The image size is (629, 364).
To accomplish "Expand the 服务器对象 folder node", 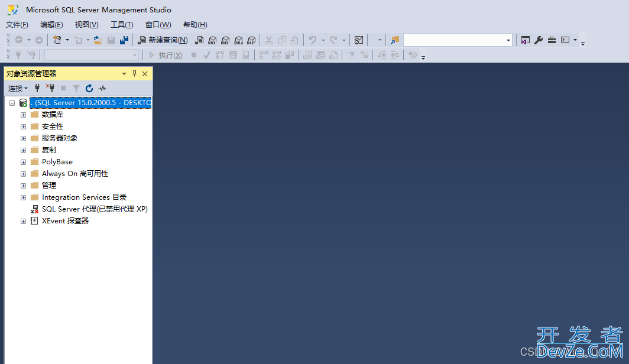I will click(23, 139).
